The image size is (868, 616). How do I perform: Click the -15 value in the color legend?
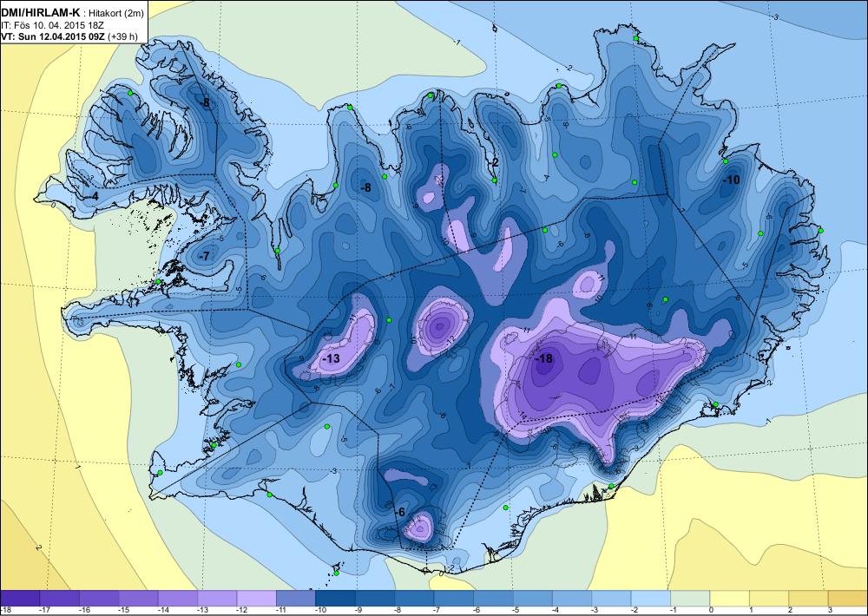123,611
